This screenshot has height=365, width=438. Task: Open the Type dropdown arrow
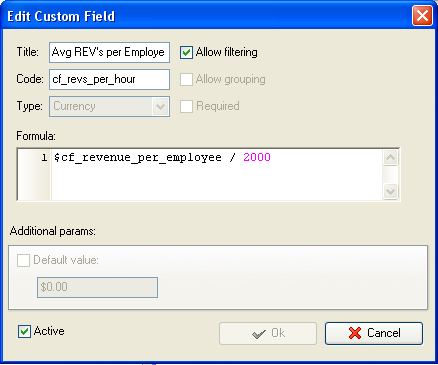(161, 107)
